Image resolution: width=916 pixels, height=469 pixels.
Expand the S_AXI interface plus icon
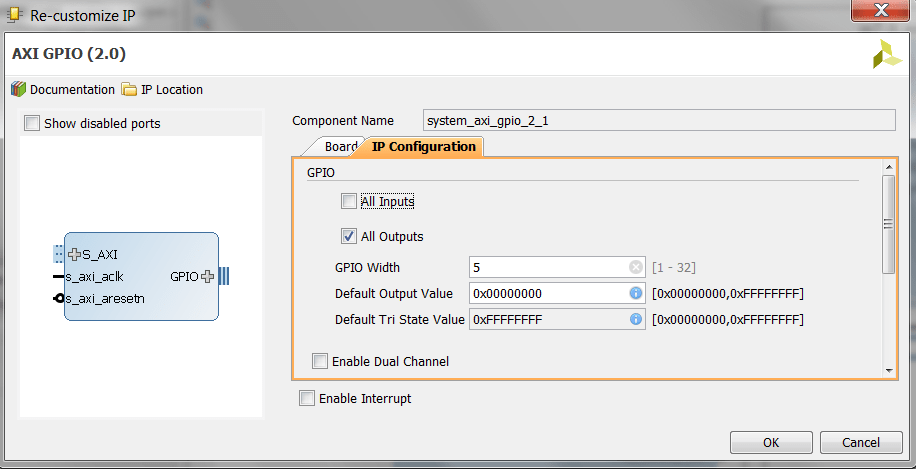[x=74, y=254]
